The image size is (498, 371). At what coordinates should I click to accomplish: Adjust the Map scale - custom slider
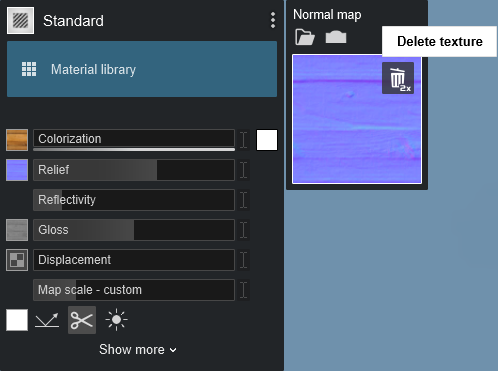click(x=134, y=290)
